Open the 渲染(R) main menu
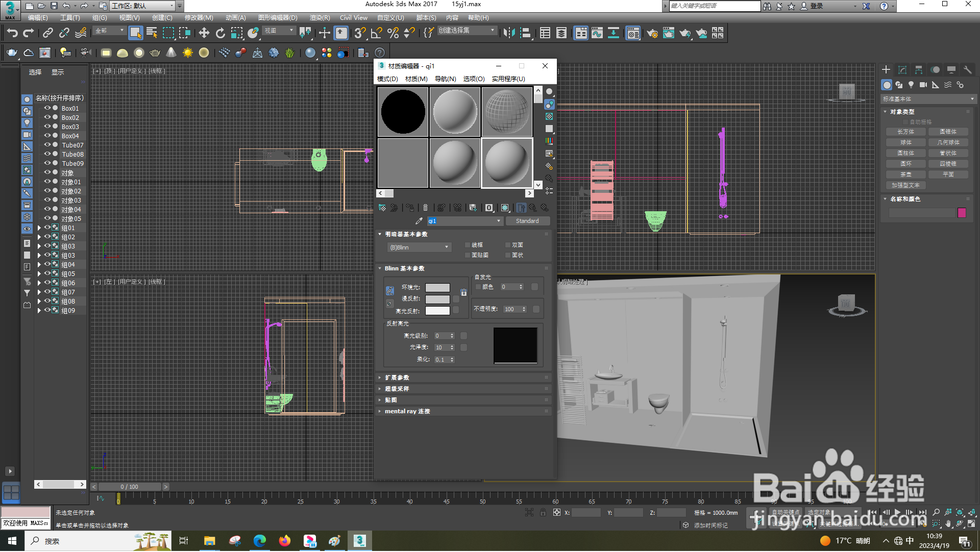Image resolution: width=980 pixels, height=552 pixels. 320,17
